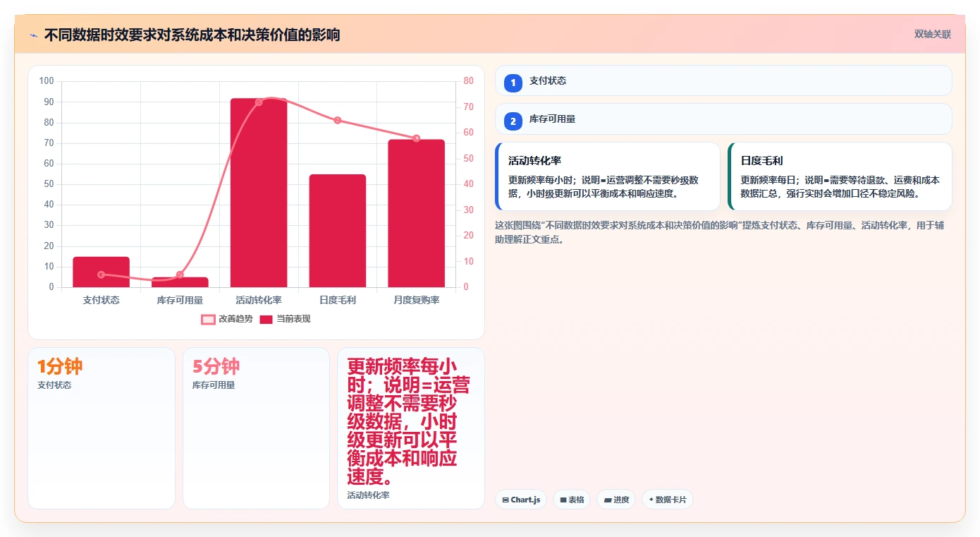The height and width of the screenshot is (537, 980).
Task: Select list item 1 支付状态
Action: tap(723, 80)
